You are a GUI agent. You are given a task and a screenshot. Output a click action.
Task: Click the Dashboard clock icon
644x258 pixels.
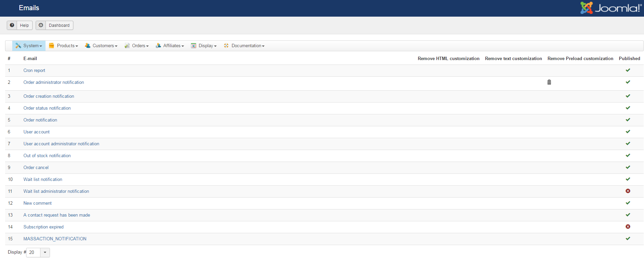pyautogui.click(x=41, y=25)
